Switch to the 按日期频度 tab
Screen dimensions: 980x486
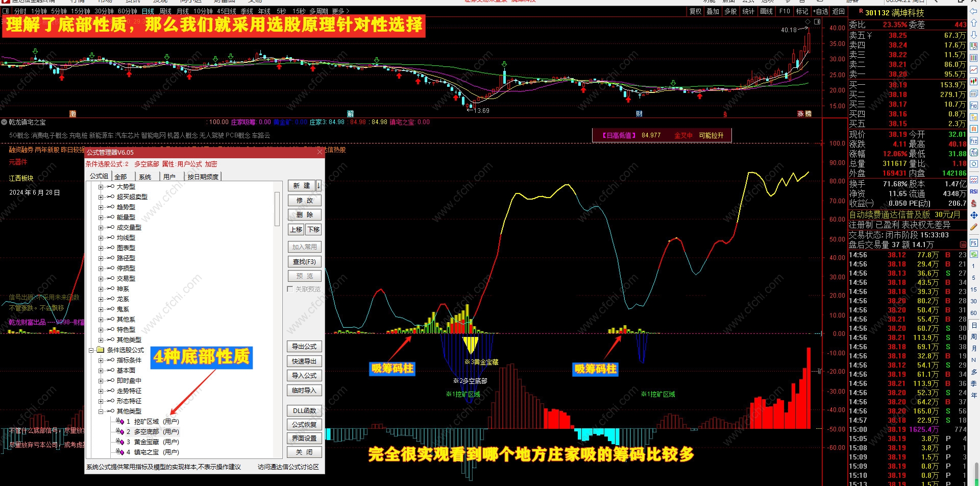(203, 177)
